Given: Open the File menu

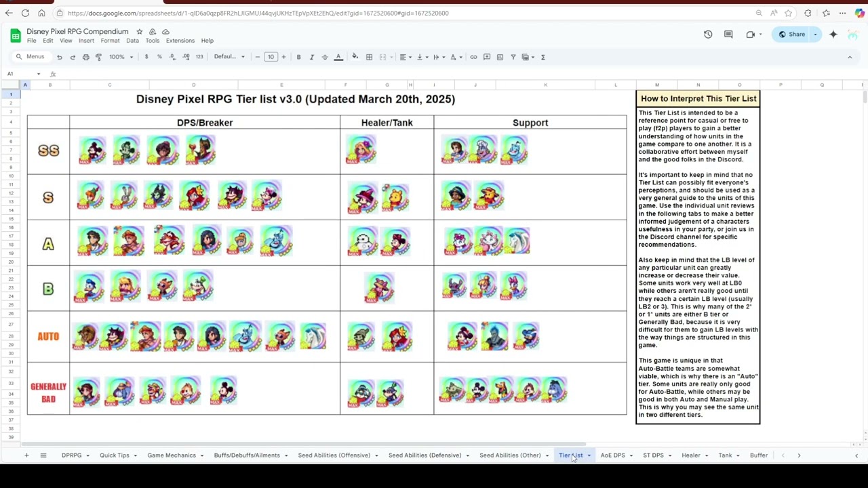Looking at the screenshot, I should [x=31, y=41].
